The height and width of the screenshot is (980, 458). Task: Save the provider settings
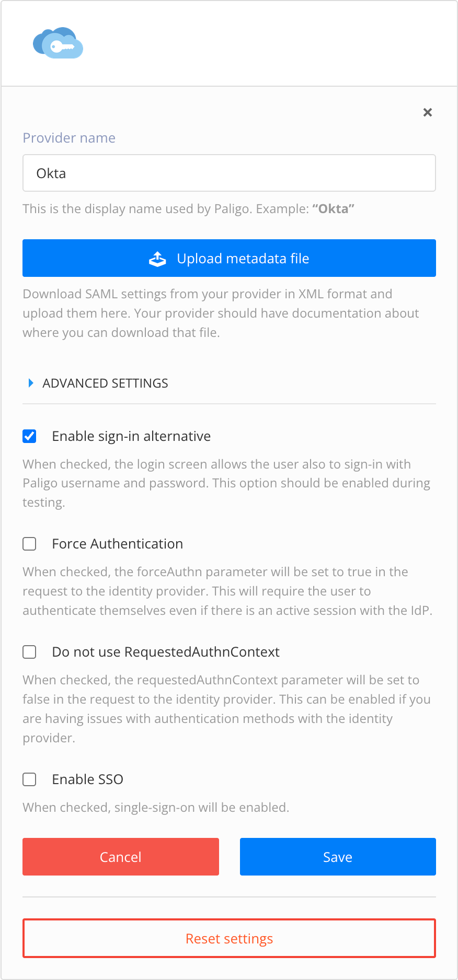337,857
